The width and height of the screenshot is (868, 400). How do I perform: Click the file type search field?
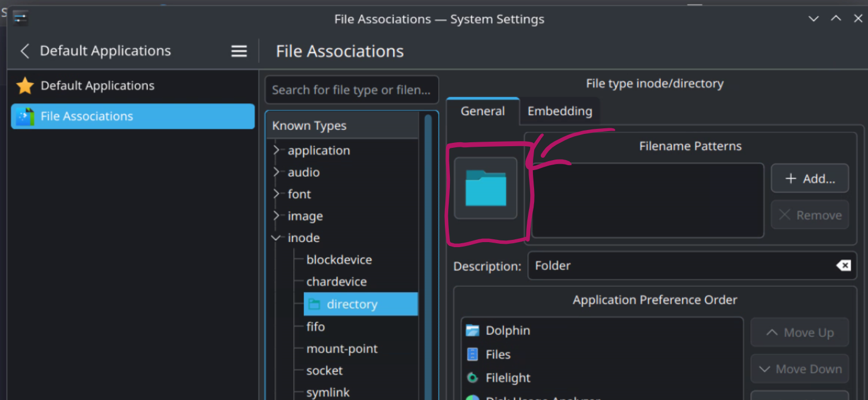[x=351, y=90]
